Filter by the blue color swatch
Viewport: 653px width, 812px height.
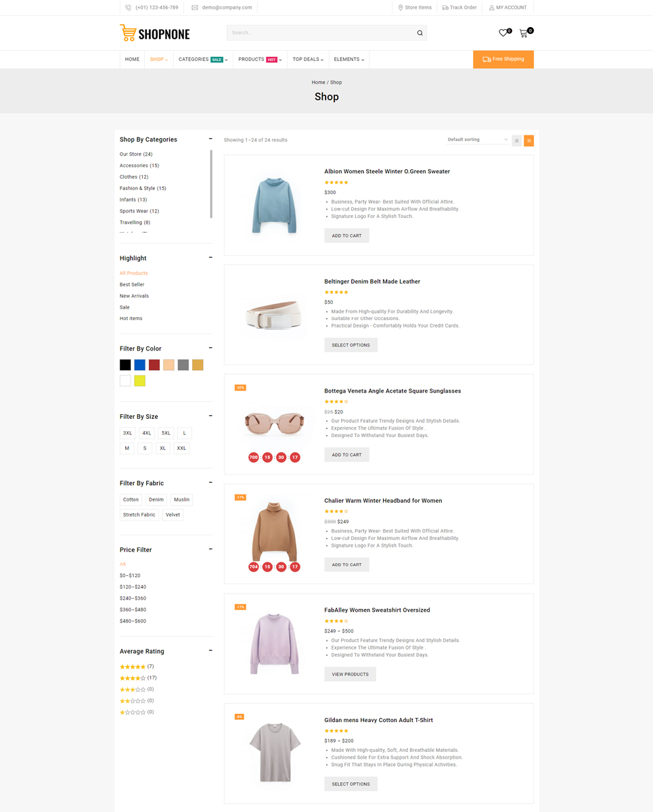click(x=140, y=365)
